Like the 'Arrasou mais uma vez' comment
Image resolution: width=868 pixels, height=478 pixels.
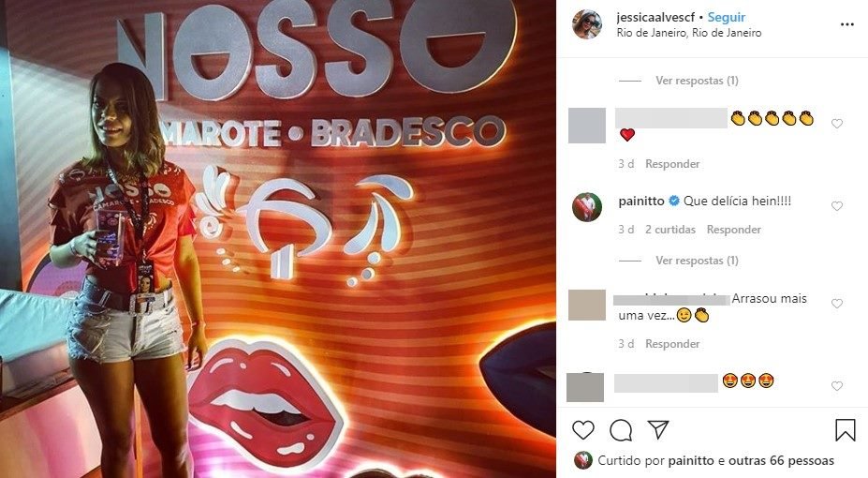pos(837,304)
